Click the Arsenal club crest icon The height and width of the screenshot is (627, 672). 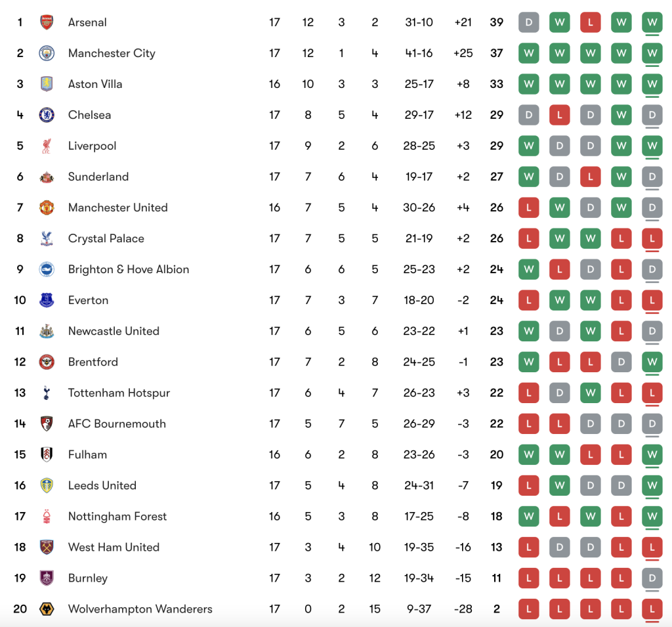pos(47,22)
